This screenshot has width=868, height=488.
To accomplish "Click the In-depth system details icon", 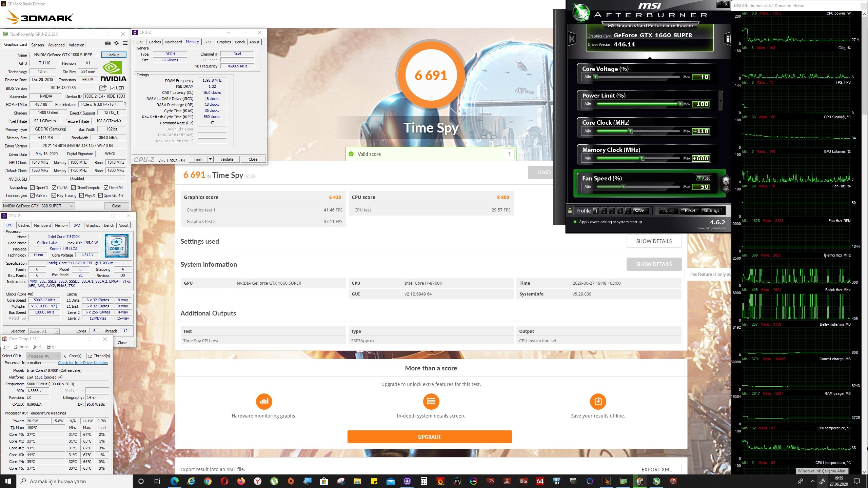I will [431, 401].
